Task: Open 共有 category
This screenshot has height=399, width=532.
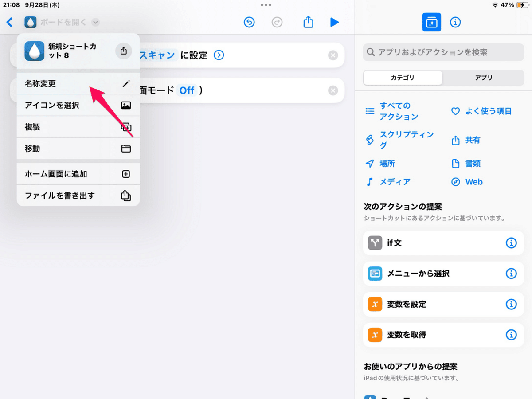Action: coord(465,140)
